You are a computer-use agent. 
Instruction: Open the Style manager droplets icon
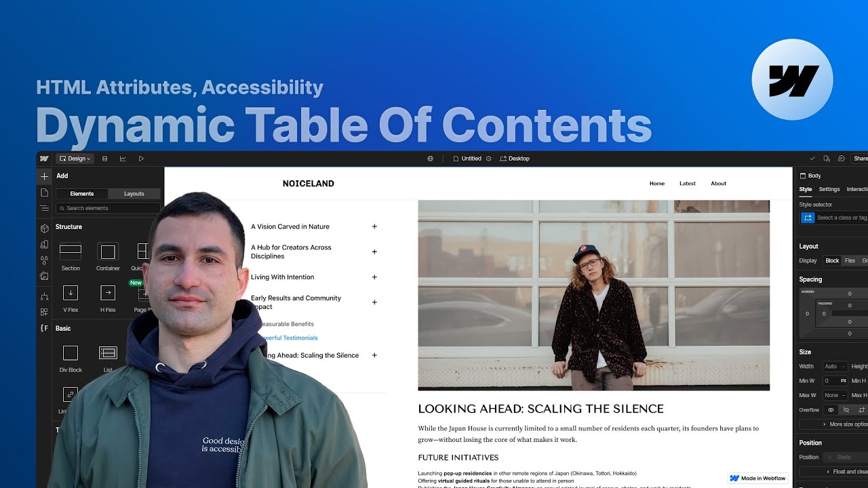44,260
